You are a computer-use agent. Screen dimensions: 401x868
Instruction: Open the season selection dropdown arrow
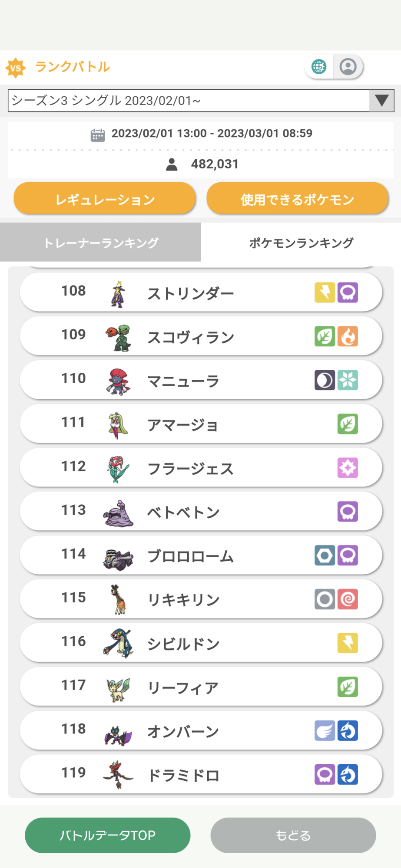pos(381,101)
